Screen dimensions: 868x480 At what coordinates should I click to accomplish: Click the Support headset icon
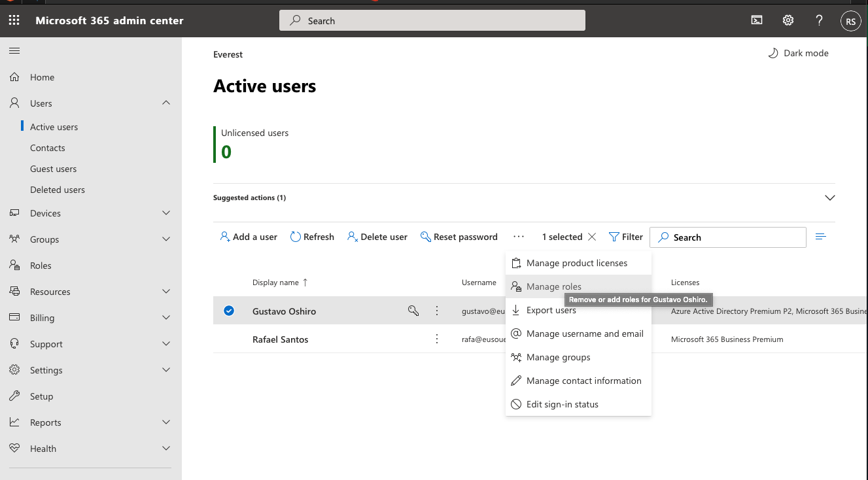14,344
